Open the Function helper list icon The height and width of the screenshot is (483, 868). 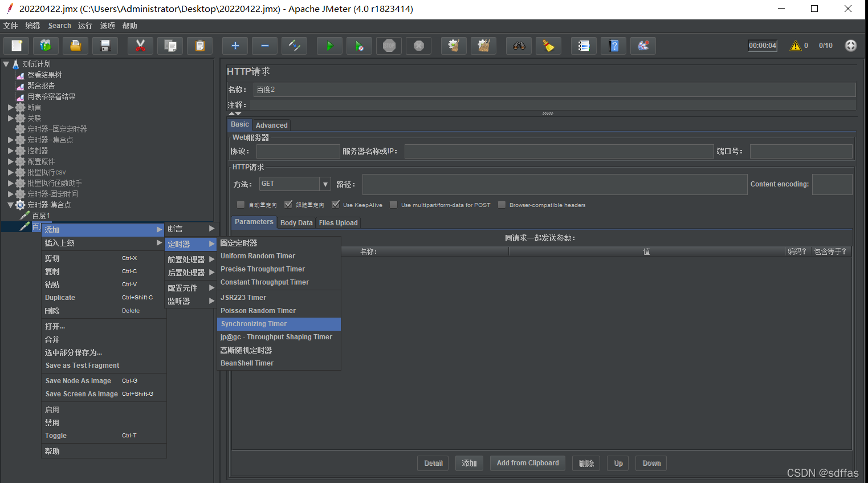click(584, 46)
